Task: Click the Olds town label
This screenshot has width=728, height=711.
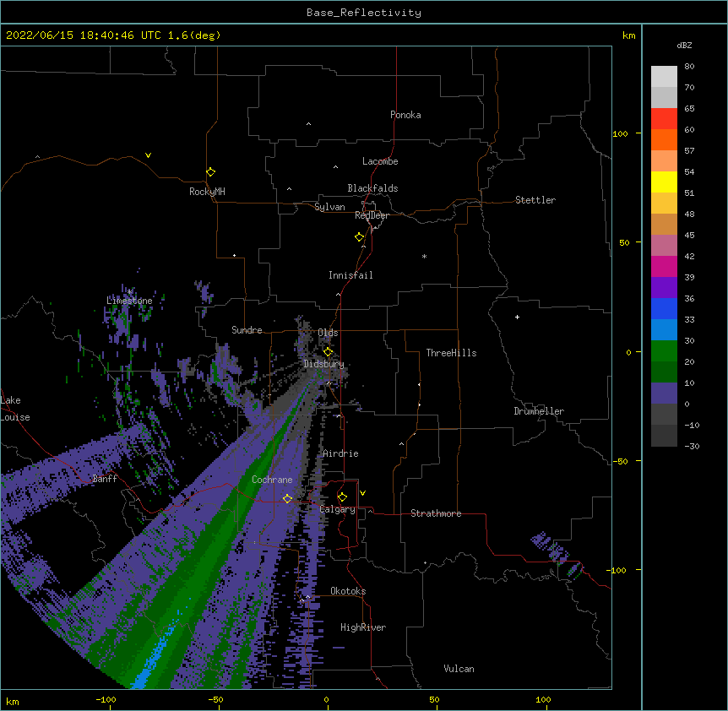Action: click(x=328, y=333)
